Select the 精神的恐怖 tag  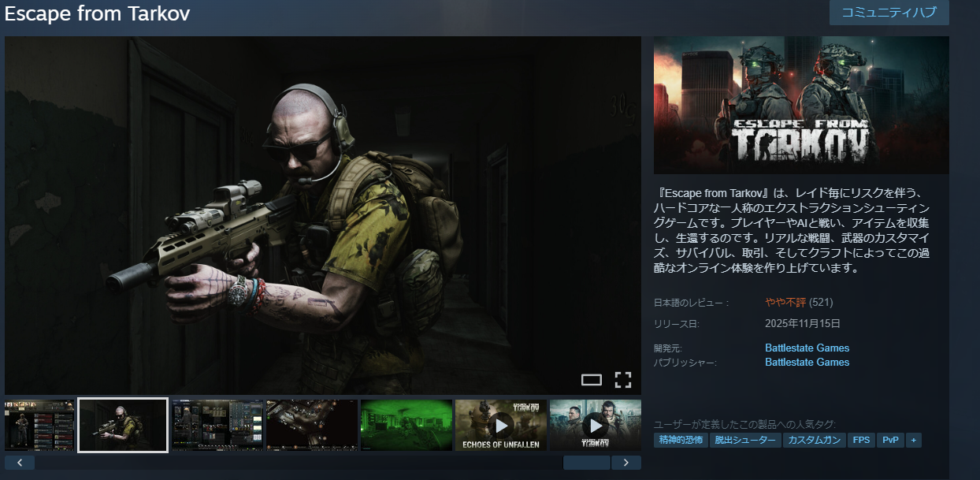681,441
